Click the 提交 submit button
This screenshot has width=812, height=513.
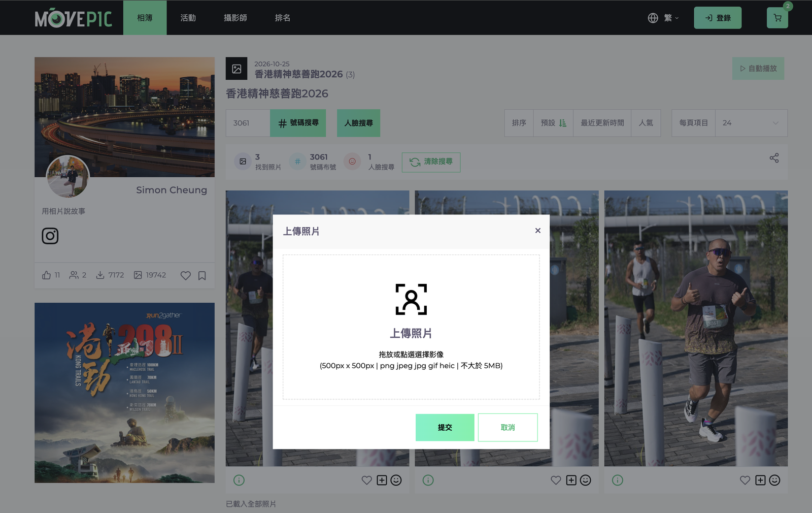(445, 428)
